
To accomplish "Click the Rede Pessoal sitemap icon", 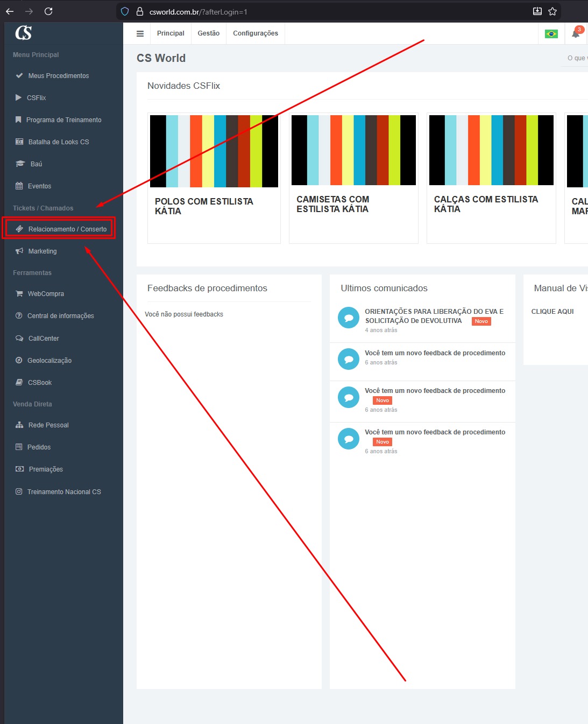I will point(19,425).
